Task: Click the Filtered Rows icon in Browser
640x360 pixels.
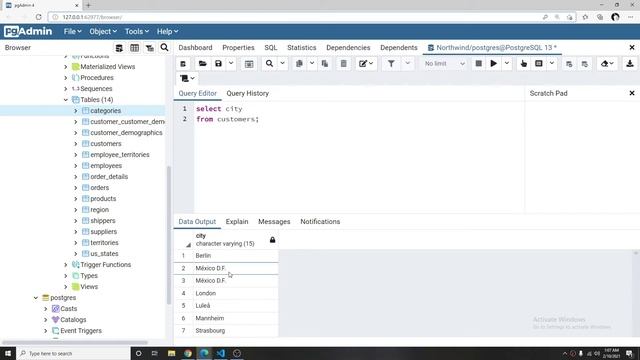Action: [150, 48]
